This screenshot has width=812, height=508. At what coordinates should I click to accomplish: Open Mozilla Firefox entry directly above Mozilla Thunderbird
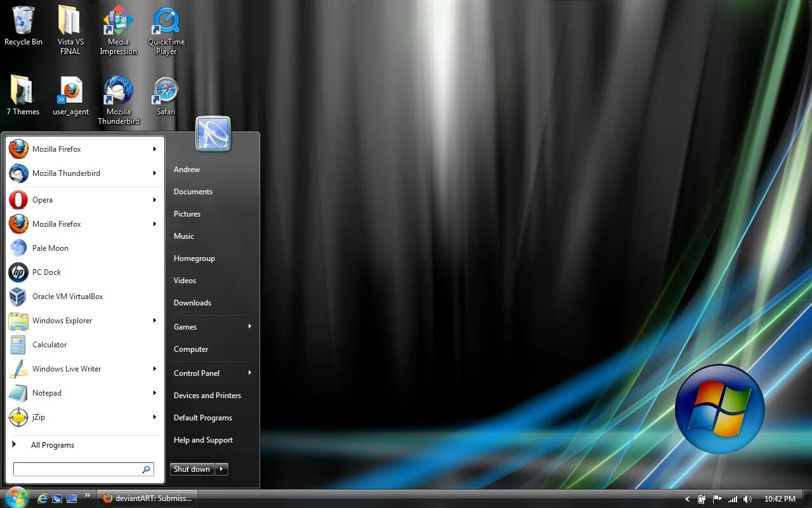pyautogui.click(x=84, y=149)
